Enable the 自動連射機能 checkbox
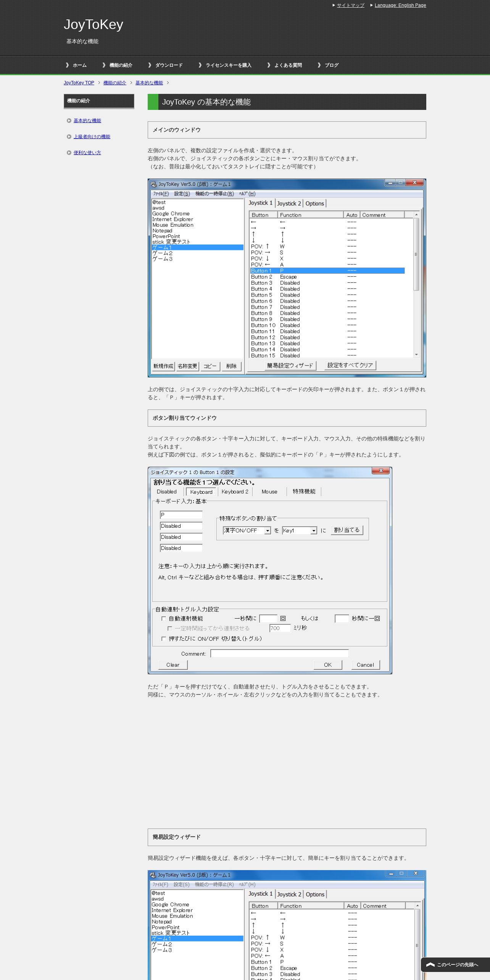This screenshot has height=980, width=490. click(x=164, y=619)
